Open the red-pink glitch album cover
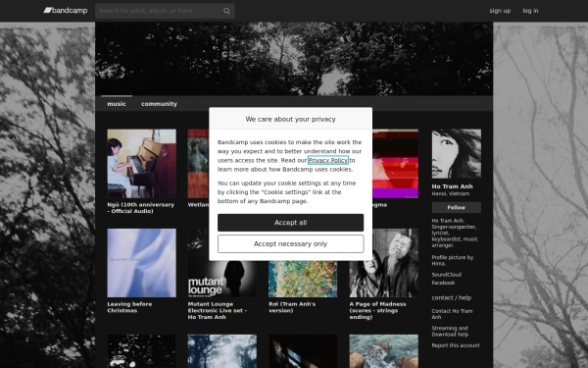 tap(395, 164)
